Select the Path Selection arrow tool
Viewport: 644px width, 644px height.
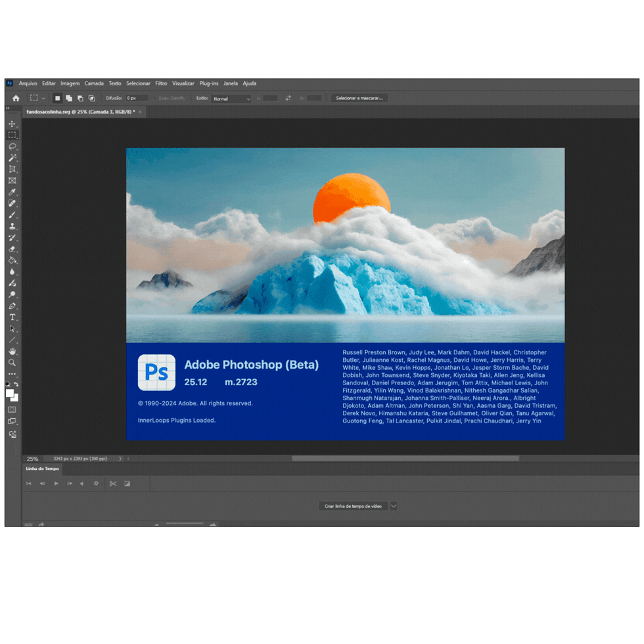click(x=12, y=329)
